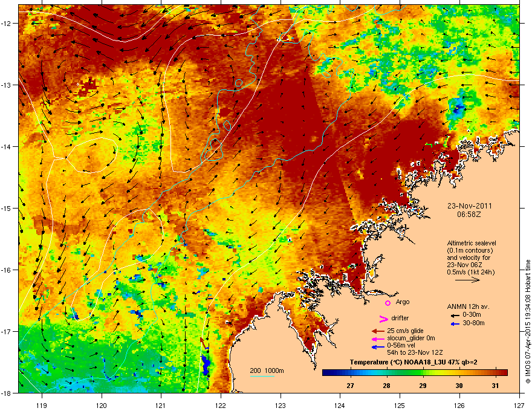Select the magenta slocum_glider arrow in the legend
Image resolution: width=532 pixels, height=411 pixels.
click(378, 339)
